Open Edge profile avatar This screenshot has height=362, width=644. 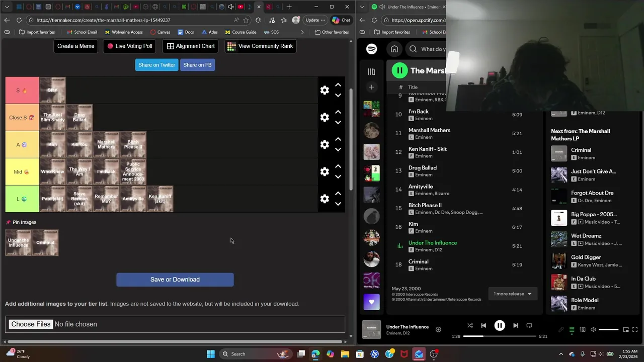pyautogui.click(x=296, y=20)
